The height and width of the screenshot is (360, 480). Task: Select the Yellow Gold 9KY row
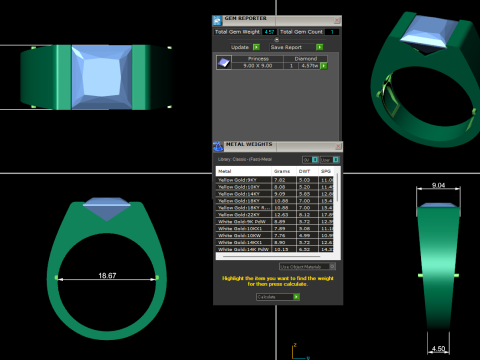[275, 180]
